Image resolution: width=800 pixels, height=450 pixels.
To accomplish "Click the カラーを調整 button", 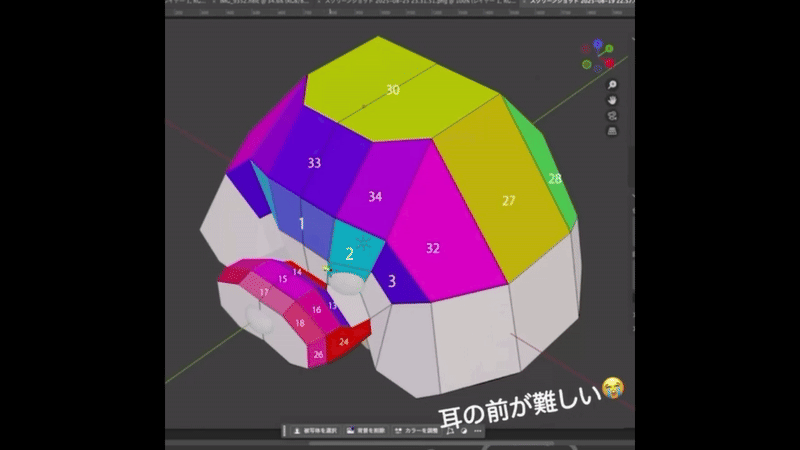I will [417, 431].
